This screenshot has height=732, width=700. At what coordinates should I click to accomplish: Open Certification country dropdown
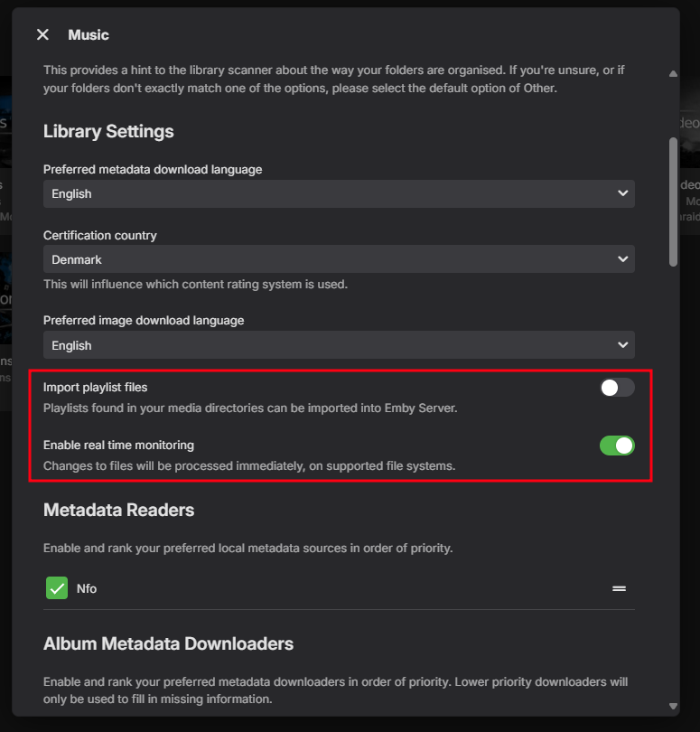click(339, 259)
